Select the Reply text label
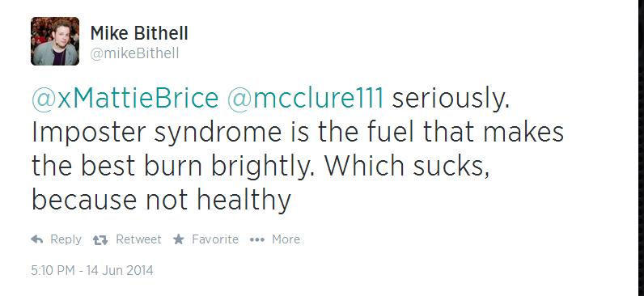This screenshot has width=644, height=296. (x=66, y=239)
